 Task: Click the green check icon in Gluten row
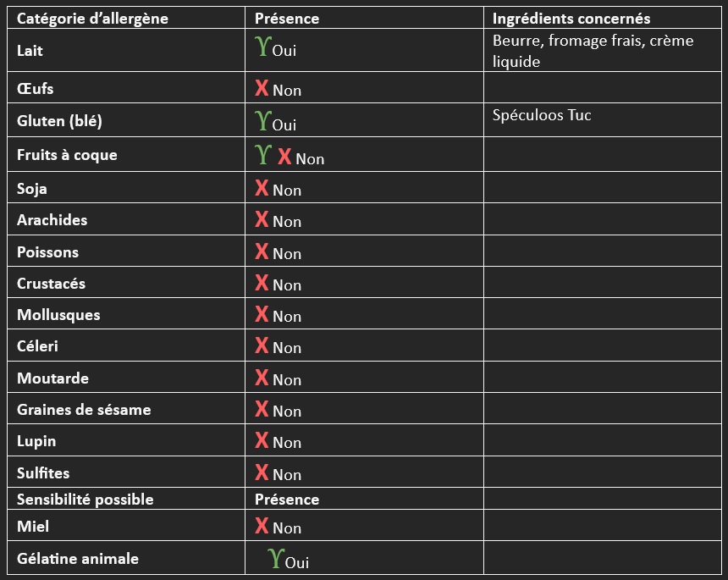pos(262,121)
